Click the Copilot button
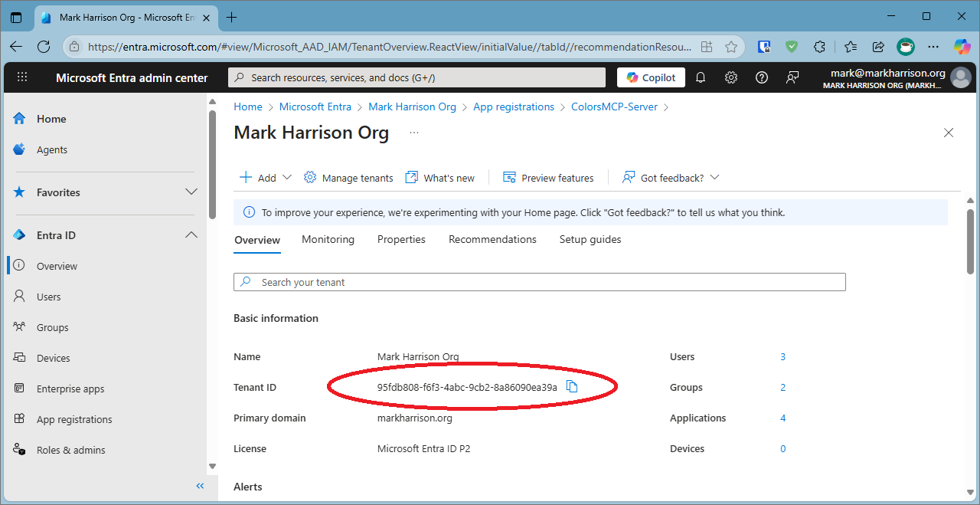980x505 pixels. 651,77
